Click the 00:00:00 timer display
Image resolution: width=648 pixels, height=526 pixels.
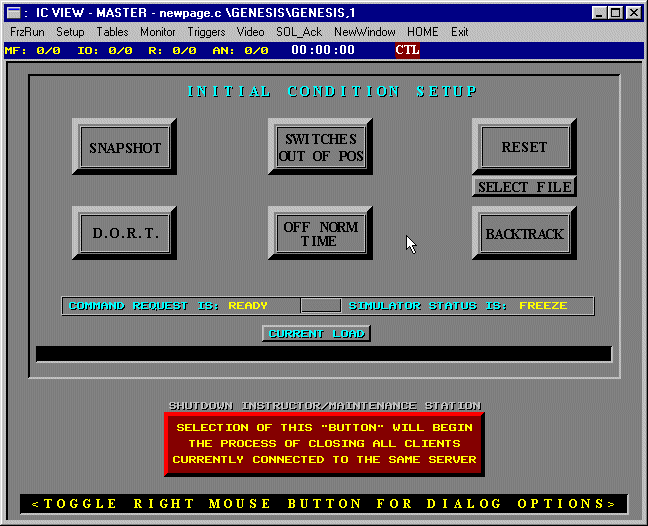(323, 50)
